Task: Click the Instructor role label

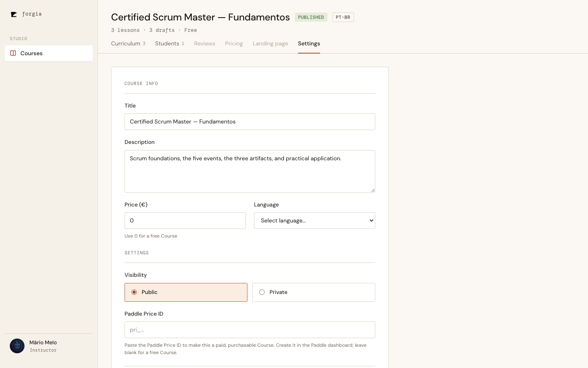Action: pos(43,350)
